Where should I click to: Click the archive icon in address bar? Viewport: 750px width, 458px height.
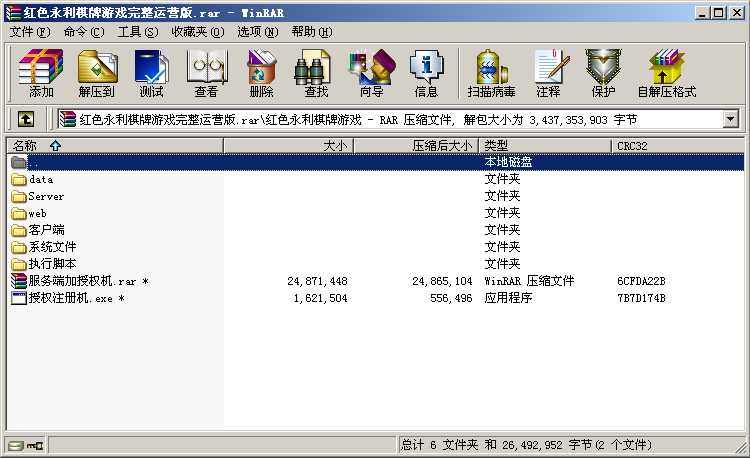(67, 119)
